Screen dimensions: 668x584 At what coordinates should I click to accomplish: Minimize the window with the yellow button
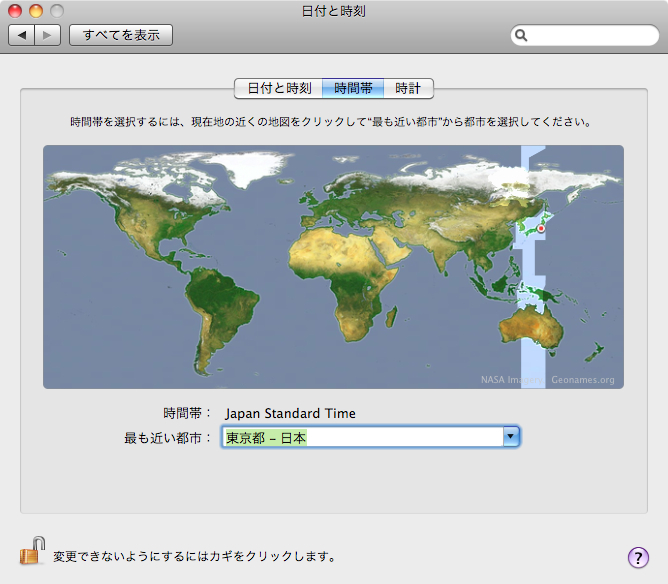tap(35, 11)
